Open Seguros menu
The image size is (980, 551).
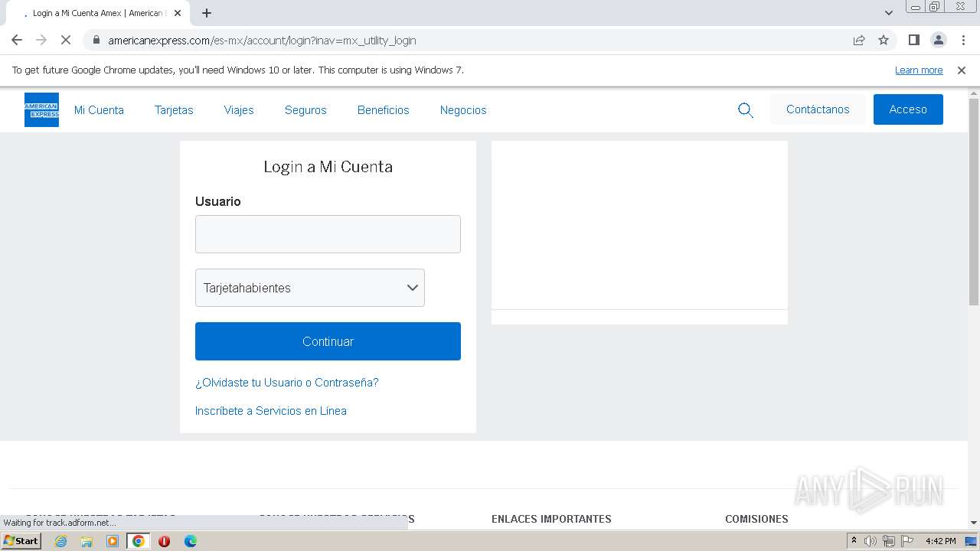click(305, 110)
